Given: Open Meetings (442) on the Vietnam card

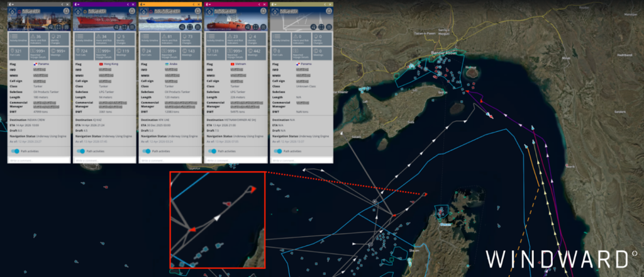Looking at the screenshot, I should click(257, 54).
